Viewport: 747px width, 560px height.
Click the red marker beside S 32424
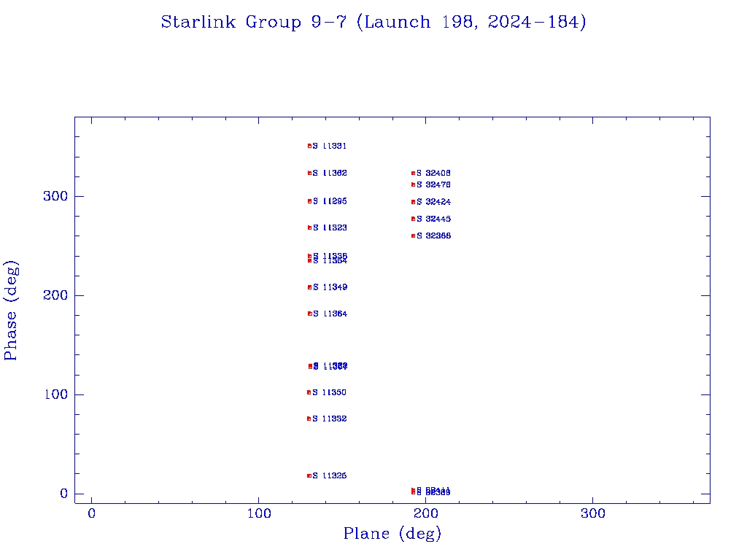(413, 202)
